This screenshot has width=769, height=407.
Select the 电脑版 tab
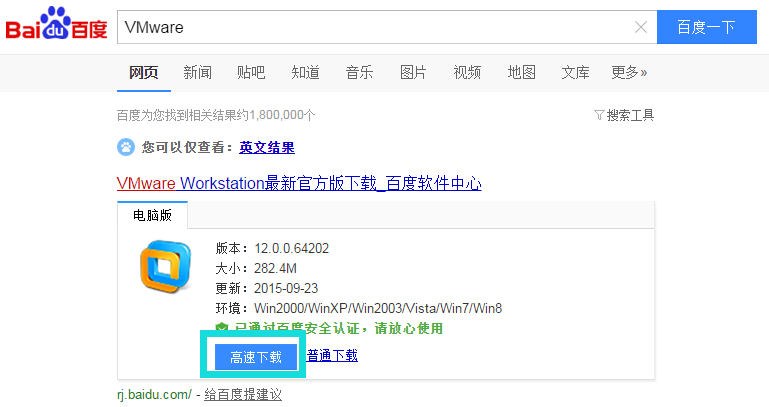tap(153, 215)
